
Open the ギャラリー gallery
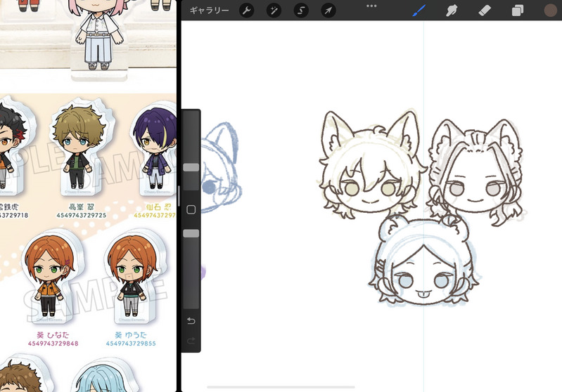tap(209, 11)
